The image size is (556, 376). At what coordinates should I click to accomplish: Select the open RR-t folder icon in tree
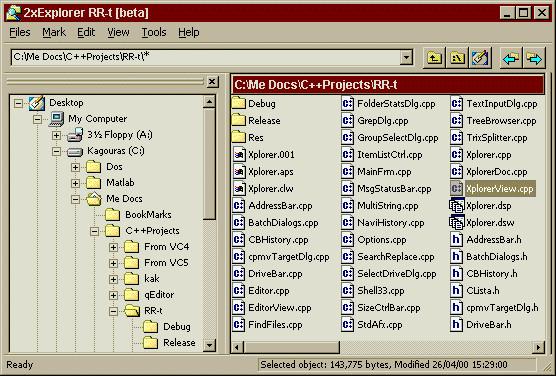click(132, 311)
